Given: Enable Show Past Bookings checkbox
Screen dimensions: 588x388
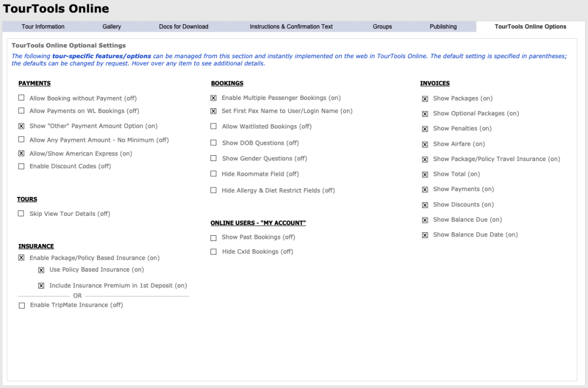Looking at the screenshot, I should (x=213, y=238).
